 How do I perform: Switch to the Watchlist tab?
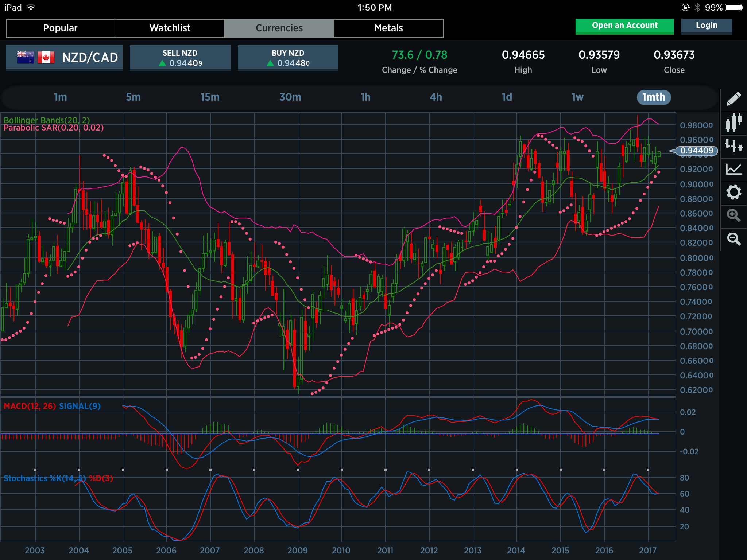[x=170, y=28]
